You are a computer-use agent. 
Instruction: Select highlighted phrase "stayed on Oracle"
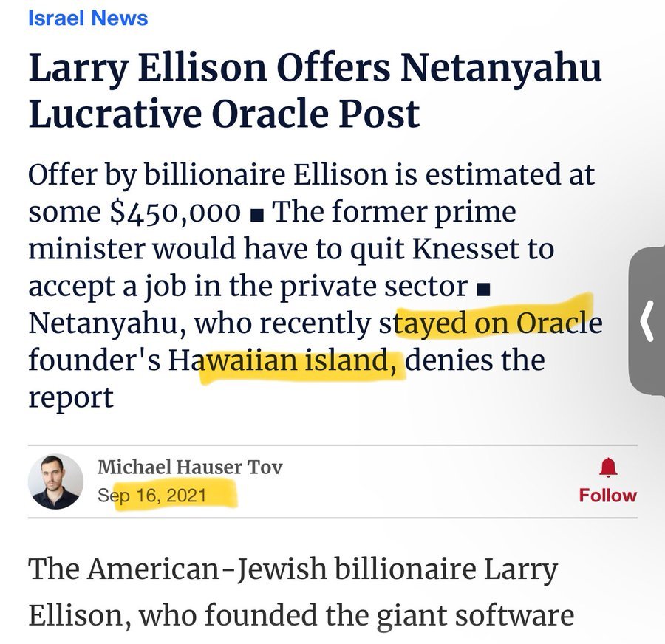point(491,323)
